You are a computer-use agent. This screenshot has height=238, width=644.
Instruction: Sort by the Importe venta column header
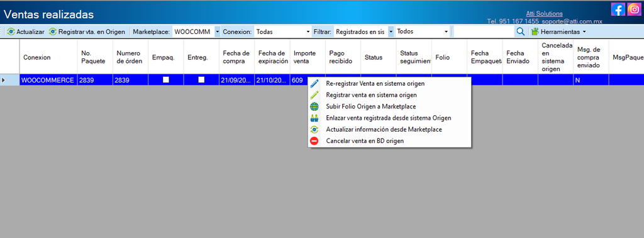[307, 57]
